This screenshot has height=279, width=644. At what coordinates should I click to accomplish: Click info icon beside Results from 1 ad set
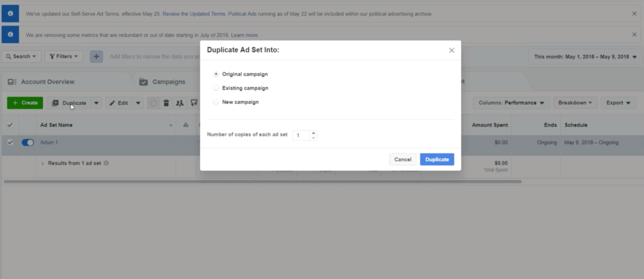coord(106,163)
